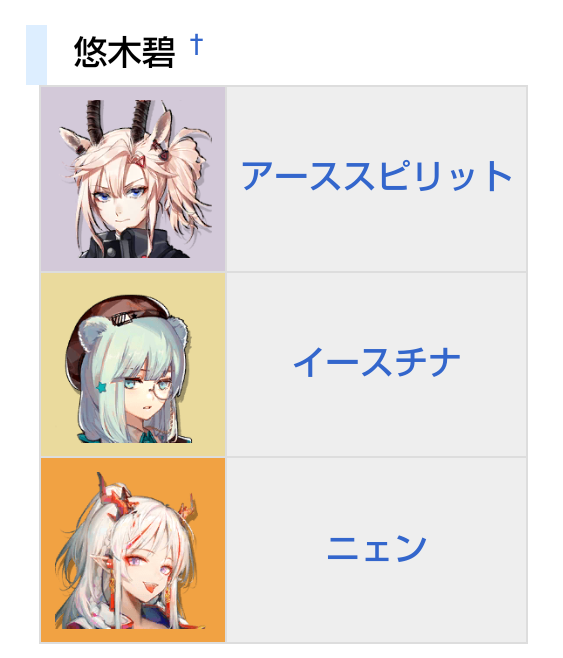Select the イースチナ portrait thumbnail
563x658 pixels.
[x=133, y=365]
